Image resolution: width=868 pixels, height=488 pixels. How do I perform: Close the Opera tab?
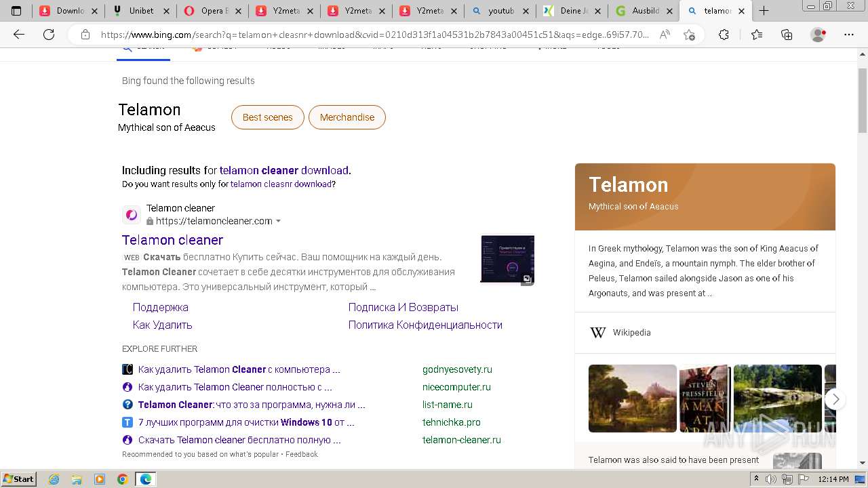click(239, 11)
